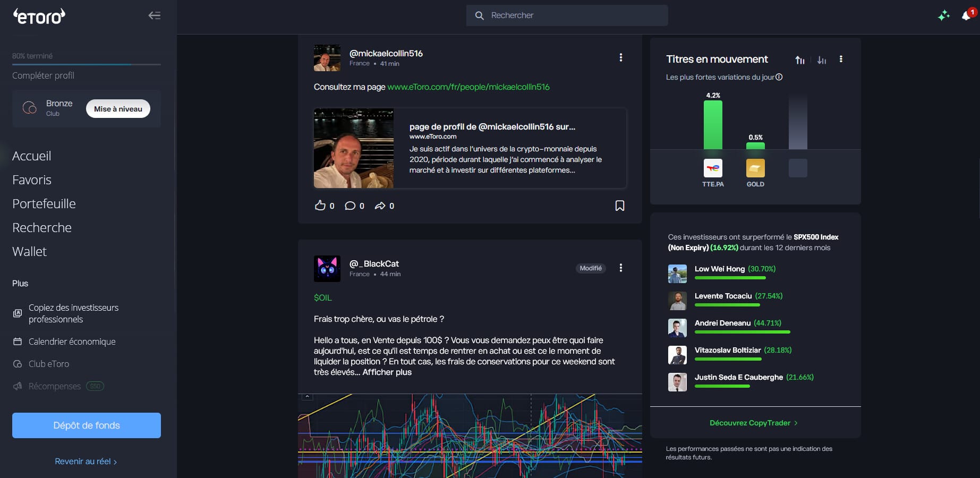This screenshot has width=980, height=478.
Task: Click the Dépôt de fonds button
Action: pyautogui.click(x=87, y=425)
